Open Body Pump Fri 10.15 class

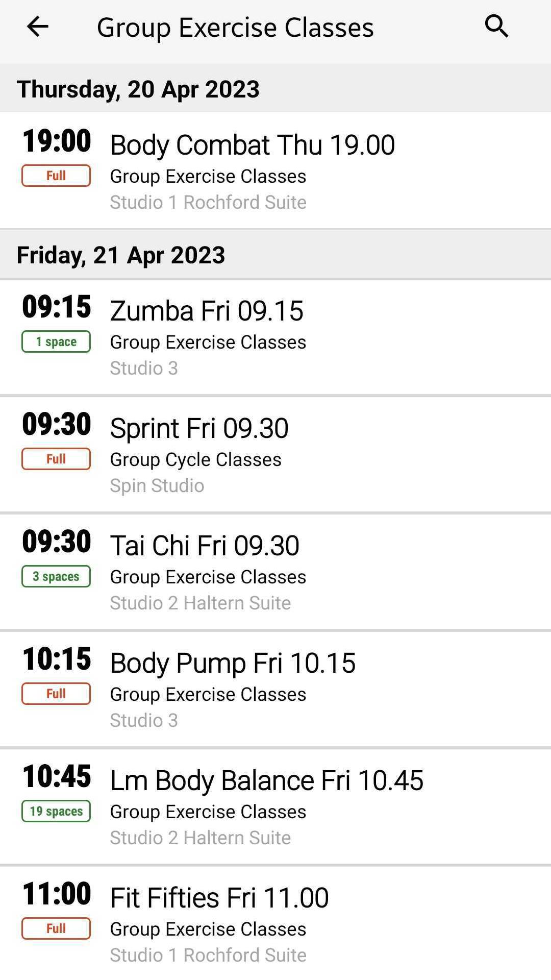coord(275,690)
